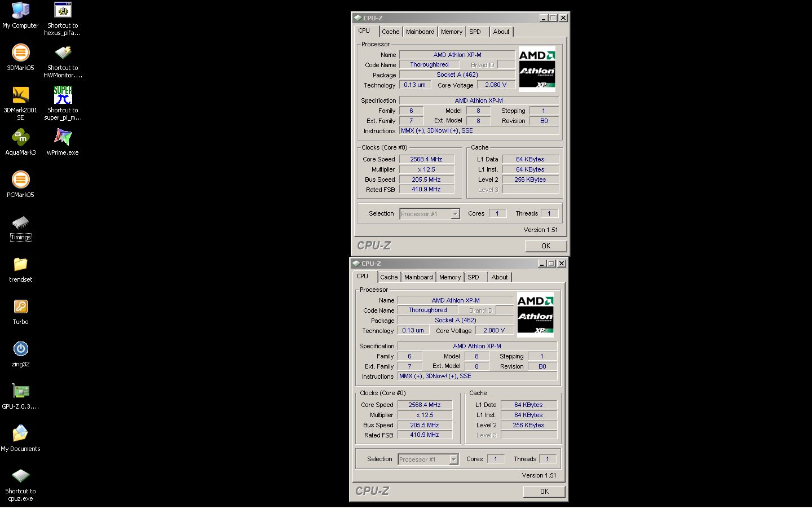812x508 pixels.
Task: Click Revision B0 in lower CPU-Z
Action: (x=542, y=366)
